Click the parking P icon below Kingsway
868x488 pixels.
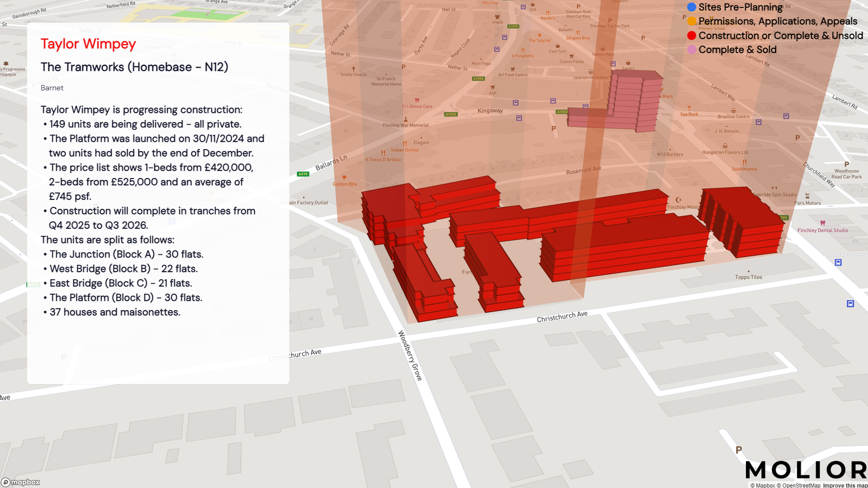pyautogui.click(x=554, y=129)
